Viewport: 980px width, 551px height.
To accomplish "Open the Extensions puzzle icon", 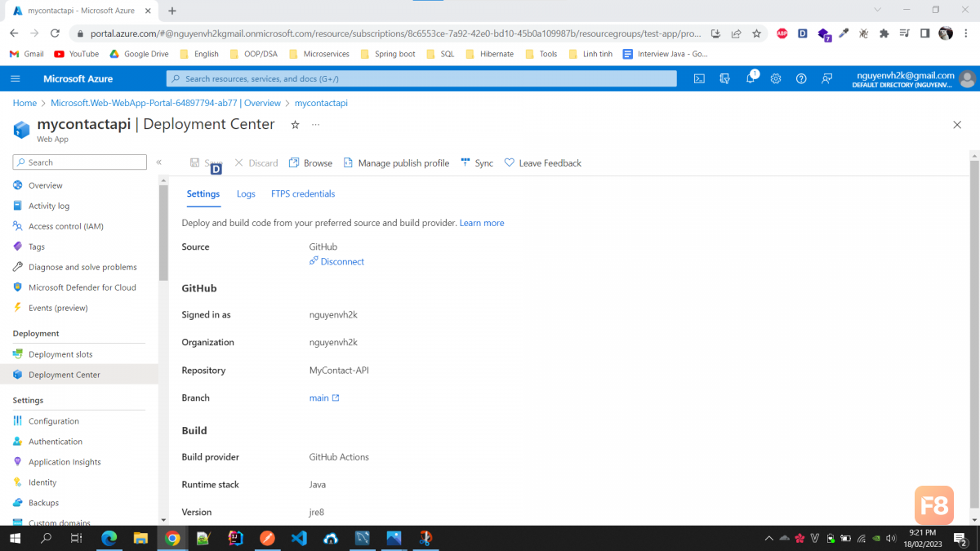I will pyautogui.click(x=884, y=33).
